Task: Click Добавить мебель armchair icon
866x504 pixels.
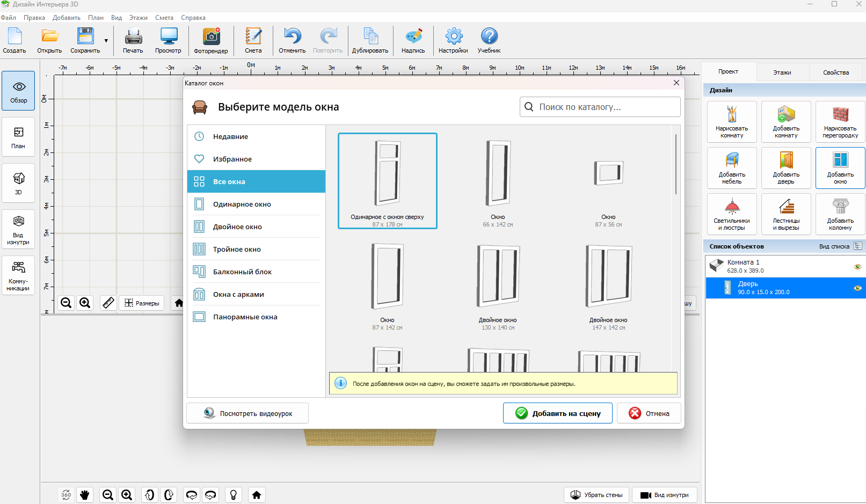Action: [x=732, y=168]
